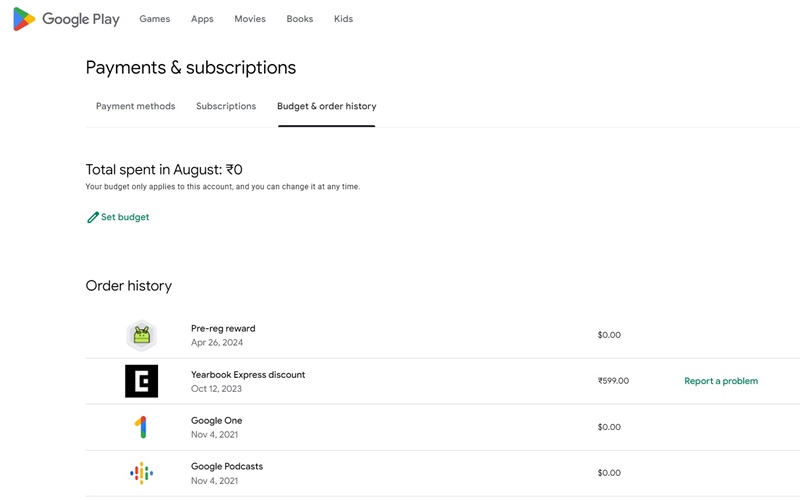
Task: Click the Set budget link
Action: pyautogui.click(x=125, y=217)
